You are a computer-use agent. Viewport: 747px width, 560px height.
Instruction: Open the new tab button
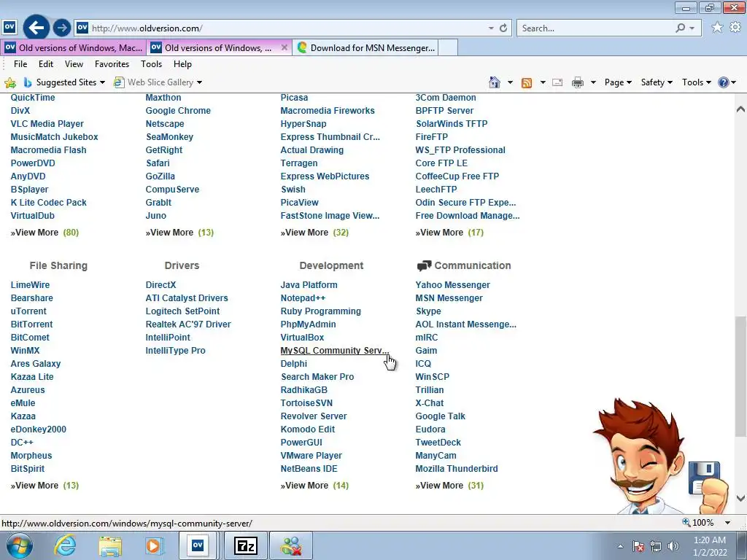448,47
